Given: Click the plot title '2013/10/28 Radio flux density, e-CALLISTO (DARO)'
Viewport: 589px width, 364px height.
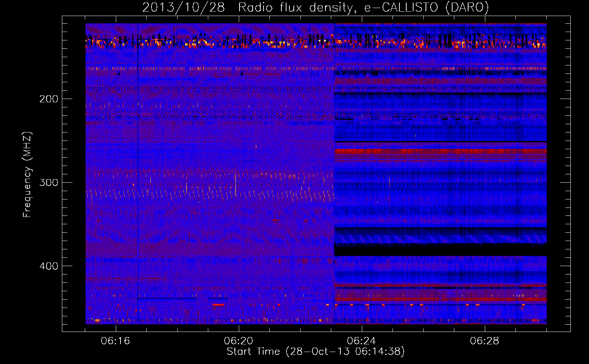Looking at the screenshot, I should click(315, 7).
